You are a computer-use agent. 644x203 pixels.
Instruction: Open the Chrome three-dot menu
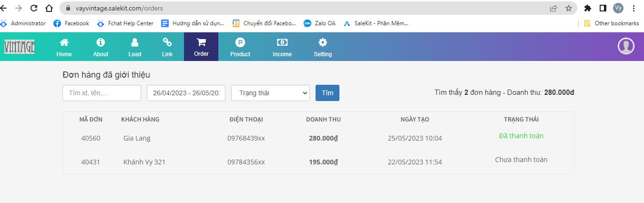pos(634,8)
